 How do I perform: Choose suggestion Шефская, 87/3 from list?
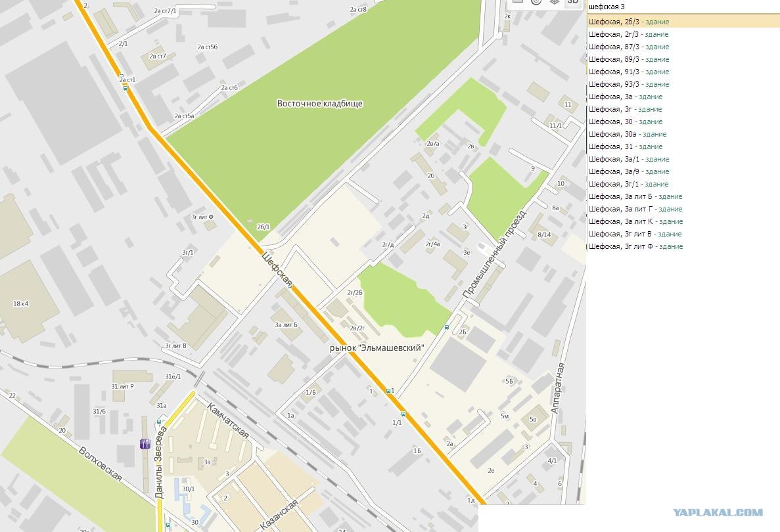click(683, 47)
